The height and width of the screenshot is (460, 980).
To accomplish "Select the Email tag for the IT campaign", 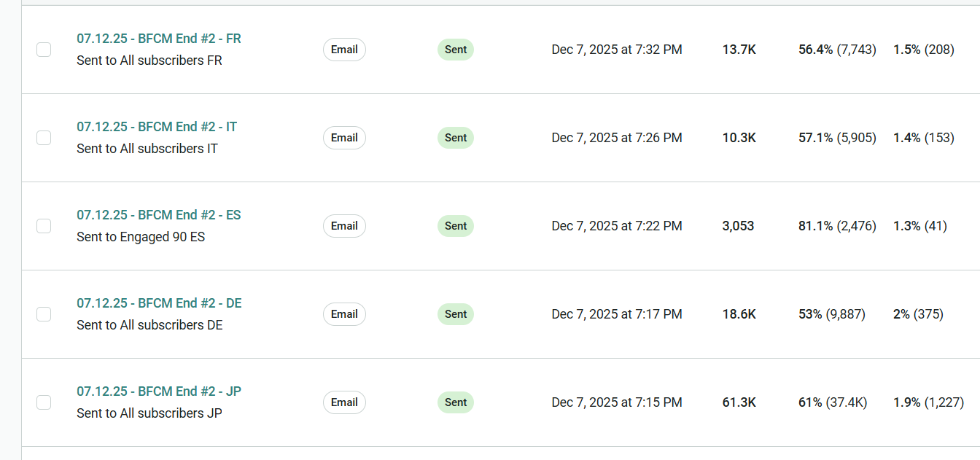I will point(344,138).
